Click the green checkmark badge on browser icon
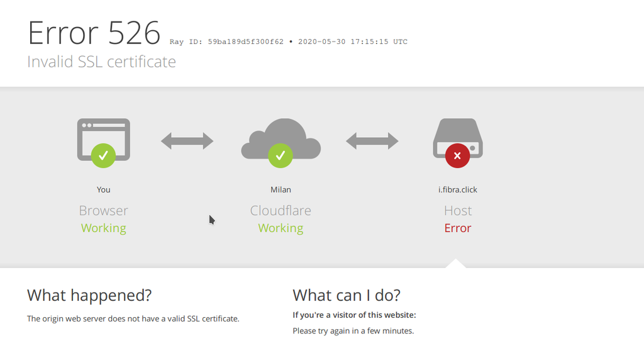 click(x=104, y=155)
